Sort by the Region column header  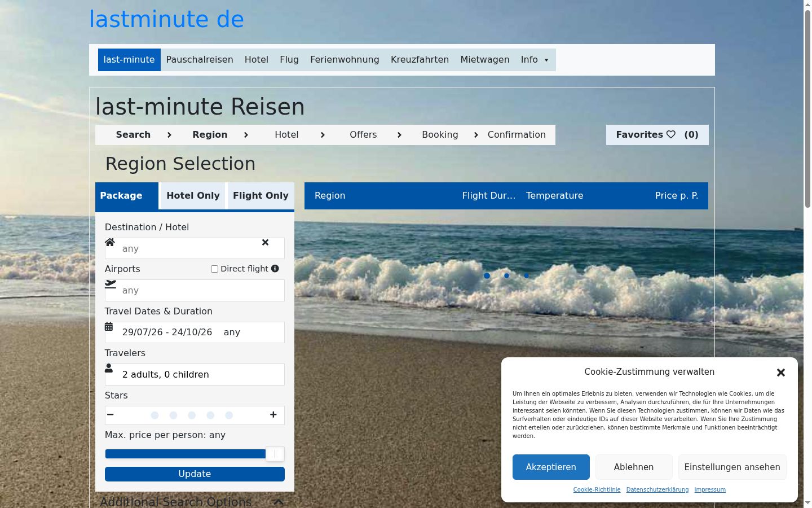tap(330, 196)
